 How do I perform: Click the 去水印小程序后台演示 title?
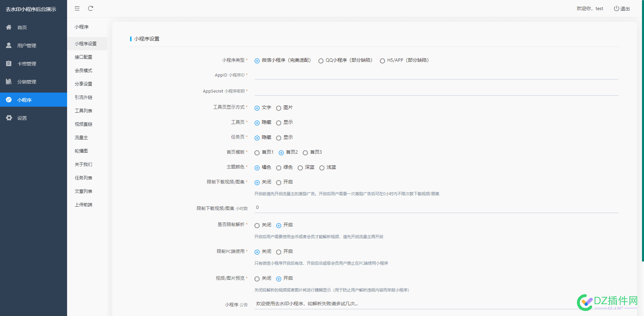pos(31,9)
